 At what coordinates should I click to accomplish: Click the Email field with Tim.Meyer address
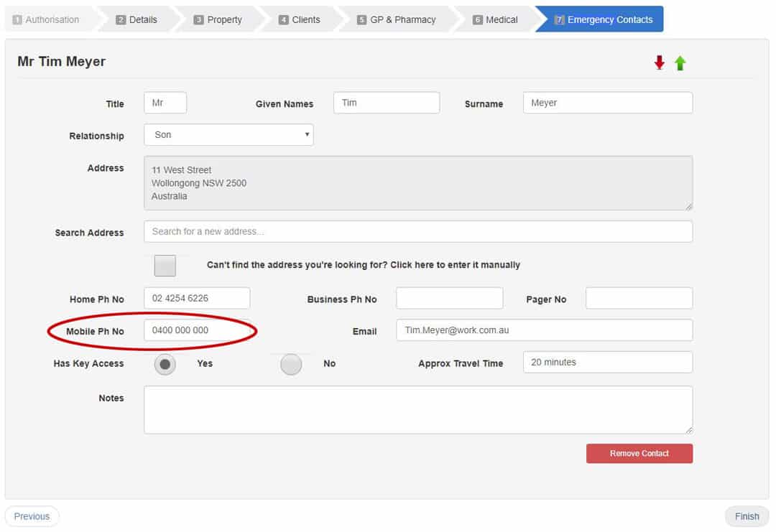pyautogui.click(x=545, y=330)
